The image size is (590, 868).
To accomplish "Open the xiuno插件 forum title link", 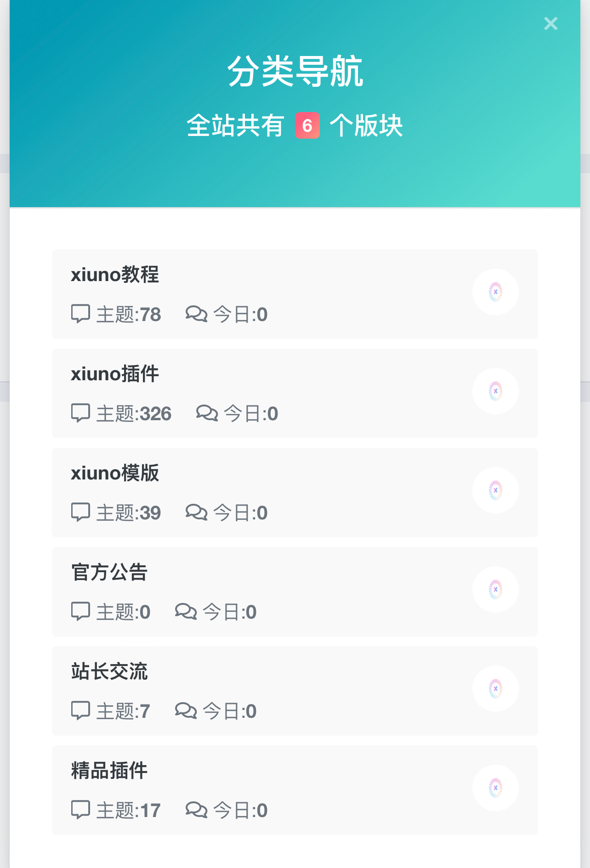I will coord(115,374).
